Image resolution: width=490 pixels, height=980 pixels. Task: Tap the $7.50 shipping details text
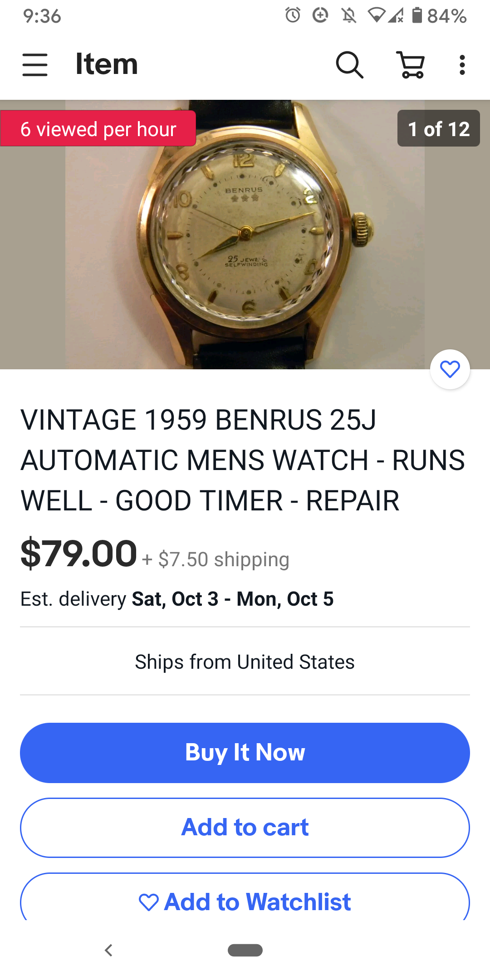click(216, 559)
